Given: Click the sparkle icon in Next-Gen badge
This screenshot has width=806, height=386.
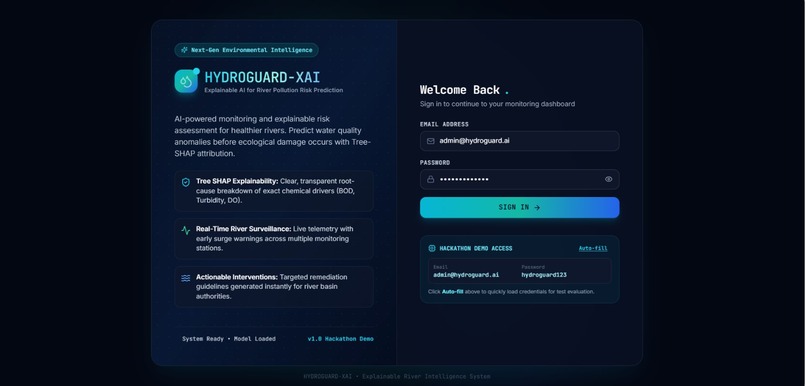Looking at the screenshot, I should pos(185,50).
